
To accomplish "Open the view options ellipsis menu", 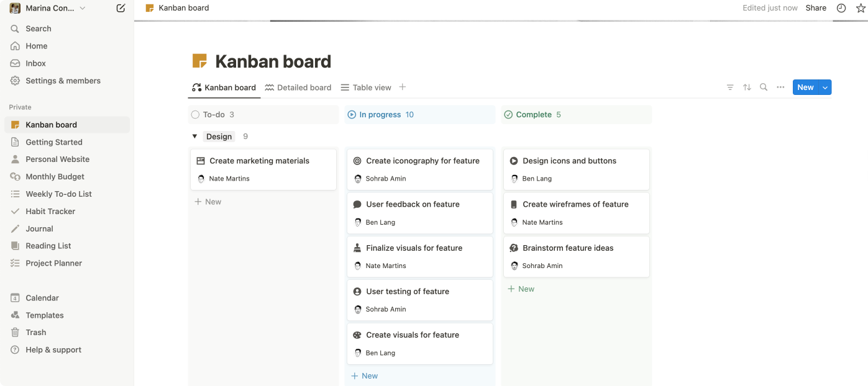I will [780, 88].
